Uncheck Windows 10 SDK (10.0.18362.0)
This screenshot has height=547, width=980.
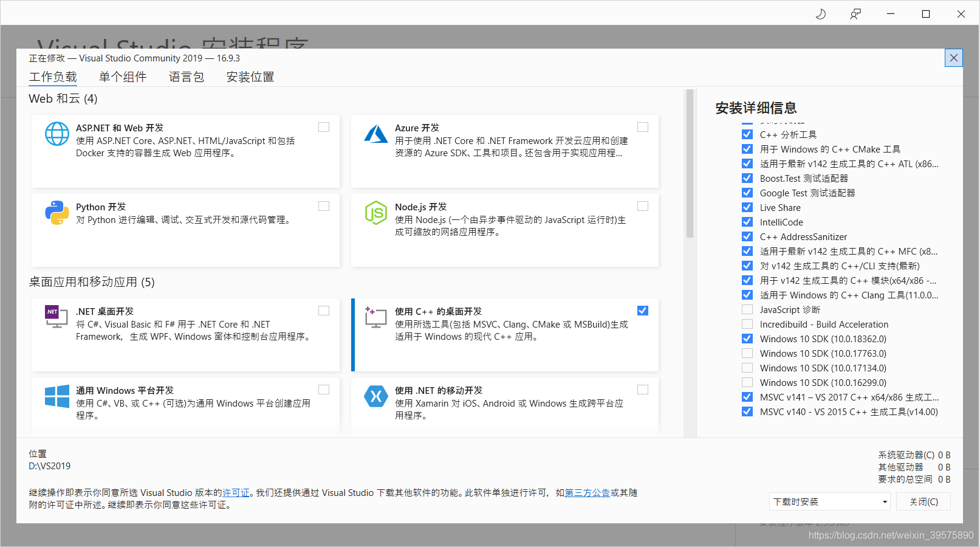[x=747, y=339]
